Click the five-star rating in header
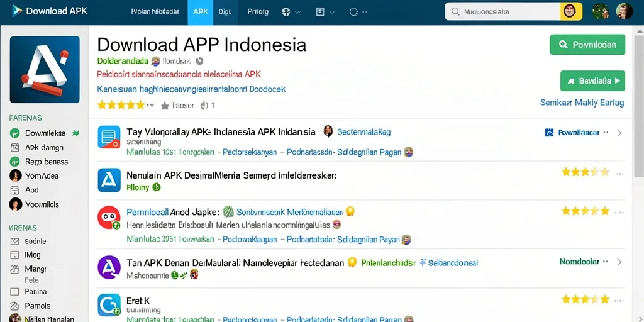Screen dimensions: 644x322 click(x=121, y=105)
